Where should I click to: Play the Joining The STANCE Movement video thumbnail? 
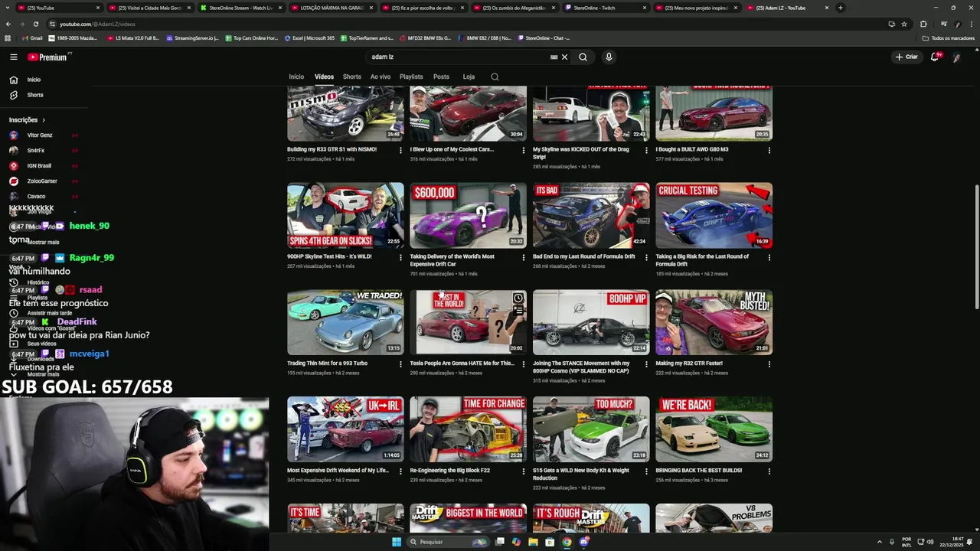pos(591,322)
